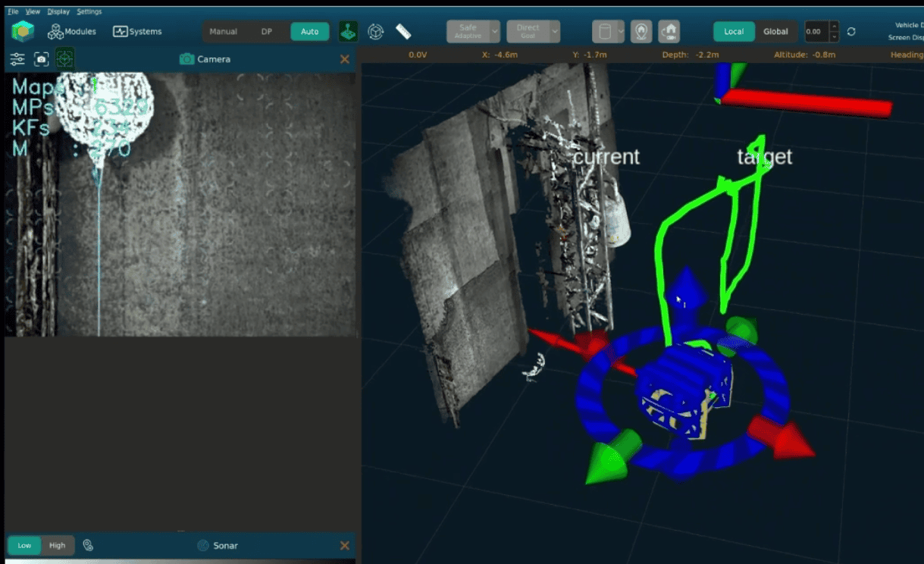Click the sonar settings icon beside High
This screenshot has height=564, width=924.
tap(88, 545)
